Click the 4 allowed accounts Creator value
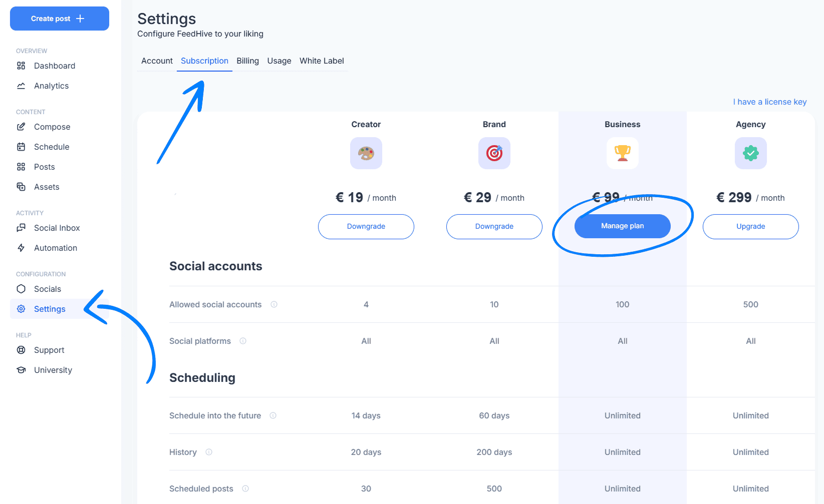Viewport: 824px width, 504px height. pos(366,304)
